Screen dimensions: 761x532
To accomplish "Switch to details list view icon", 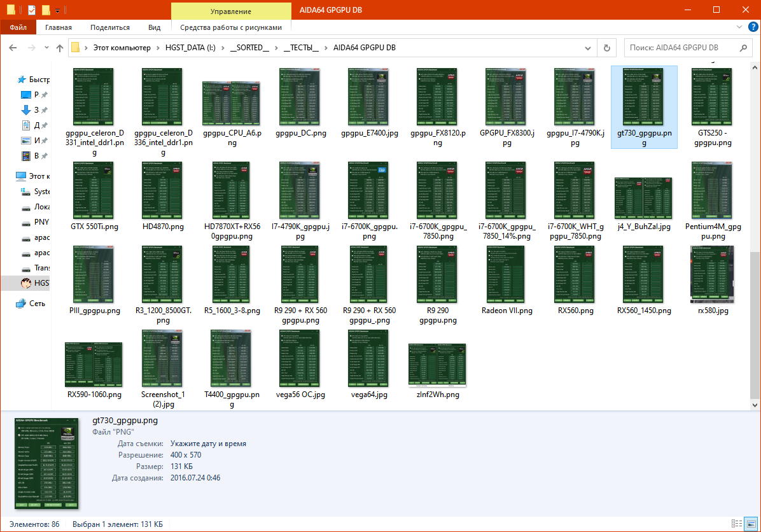I will tap(737, 524).
